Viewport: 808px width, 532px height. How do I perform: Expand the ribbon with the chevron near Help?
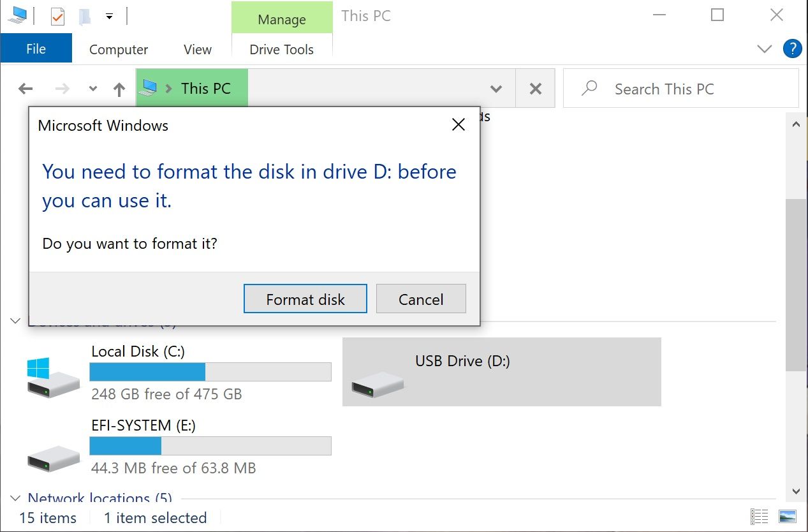click(x=764, y=49)
